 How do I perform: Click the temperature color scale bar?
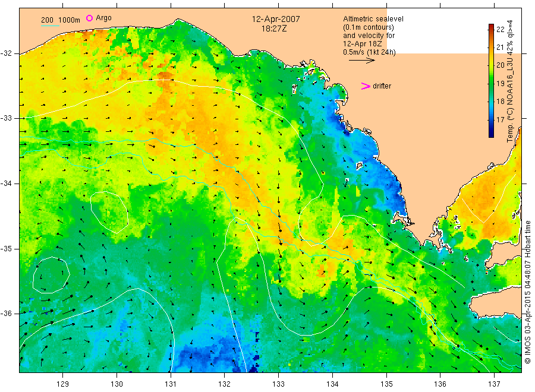coord(492,81)
